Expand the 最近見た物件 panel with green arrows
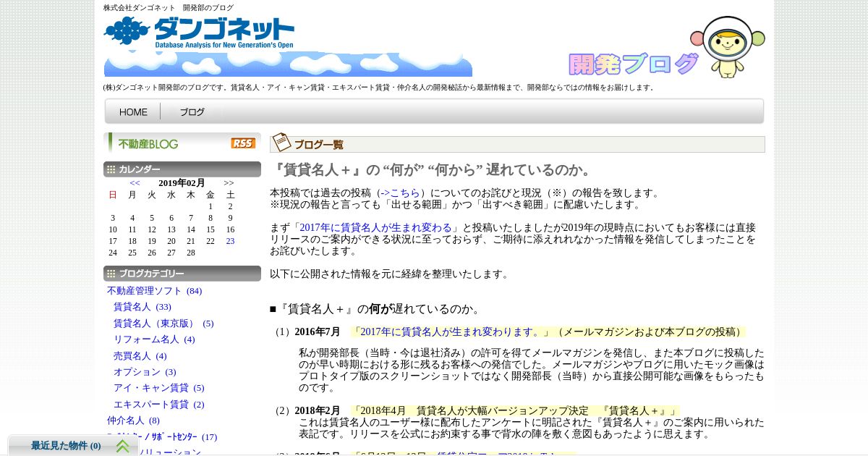The width and height of the screenshot is (868, 456). 123,446
